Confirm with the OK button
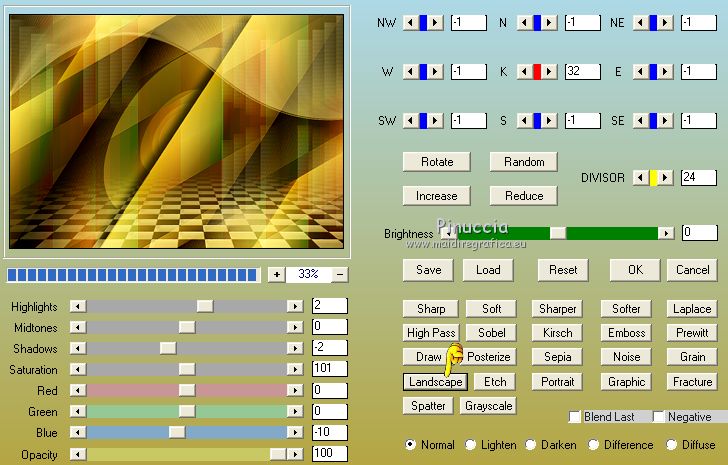 coord(635,270)
